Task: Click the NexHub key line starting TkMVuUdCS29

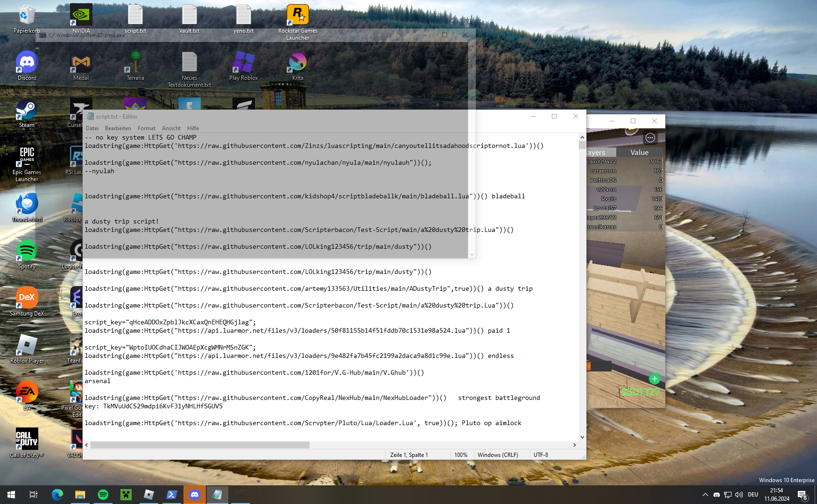Action: [x=154, y=406]
